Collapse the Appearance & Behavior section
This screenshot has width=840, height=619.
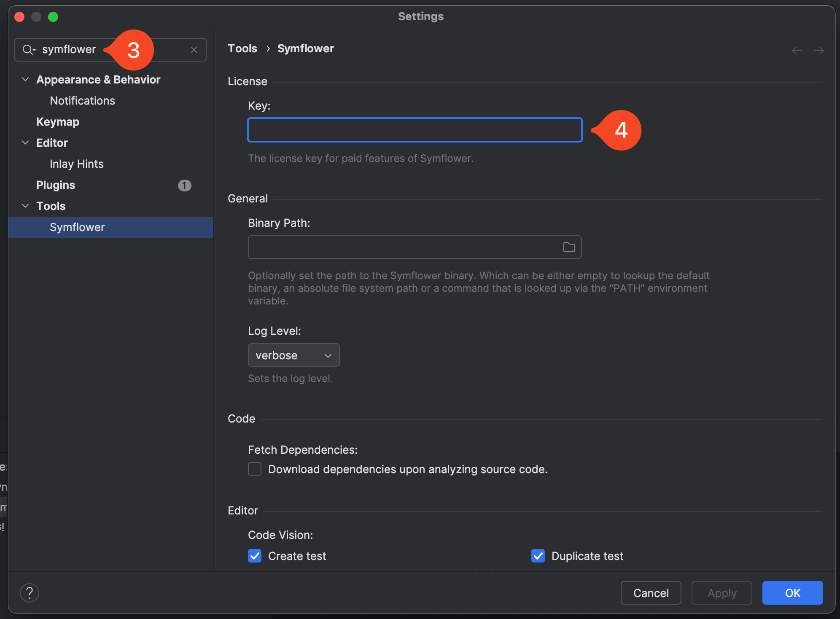pyautogui.click(x=25, y=79)
